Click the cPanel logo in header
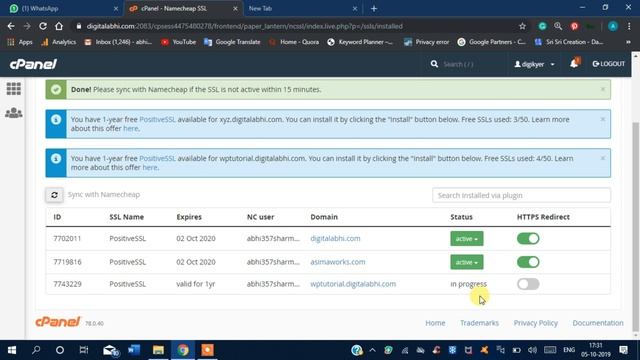This screenshot has height=360, width=640. click(x=33, y=64)
